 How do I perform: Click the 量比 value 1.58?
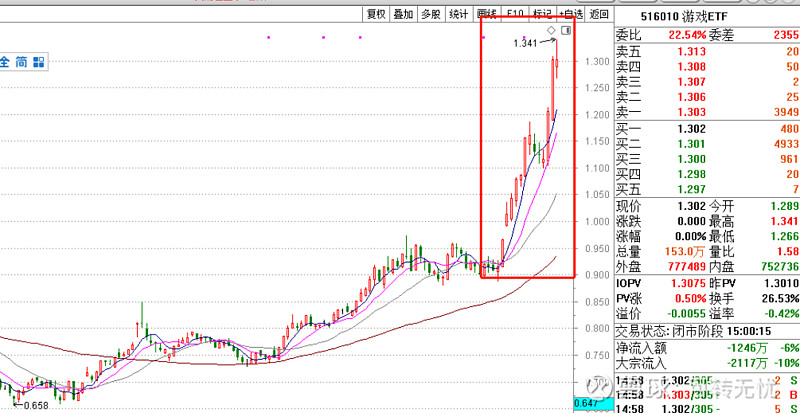tap(789, 252)
